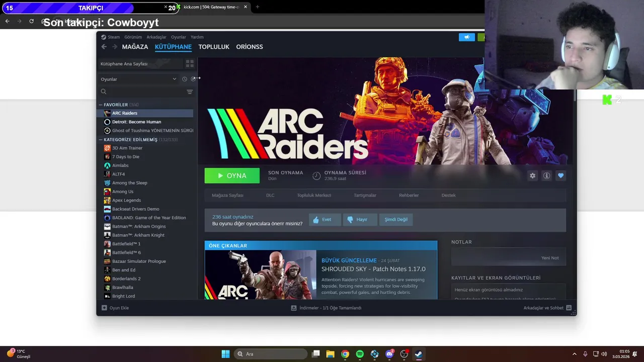Open the Arkadaşlar menu
Screen dimensions: 644x362
(x=156, y=37)
